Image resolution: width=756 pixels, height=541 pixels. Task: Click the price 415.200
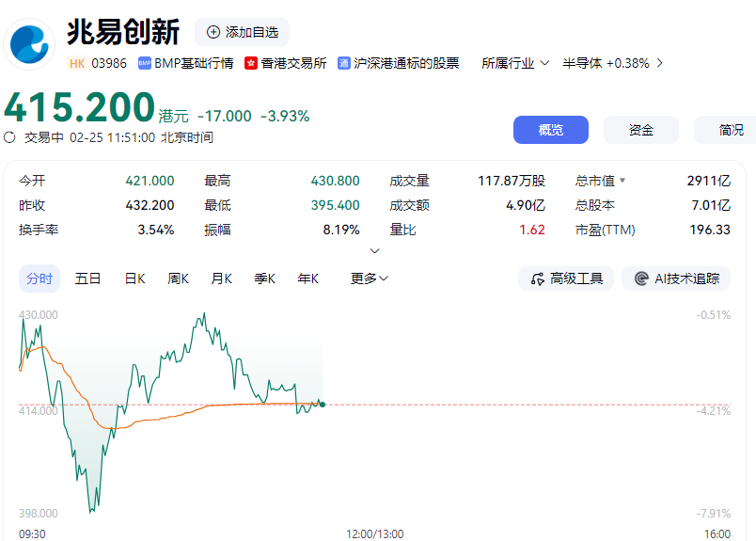79,107
